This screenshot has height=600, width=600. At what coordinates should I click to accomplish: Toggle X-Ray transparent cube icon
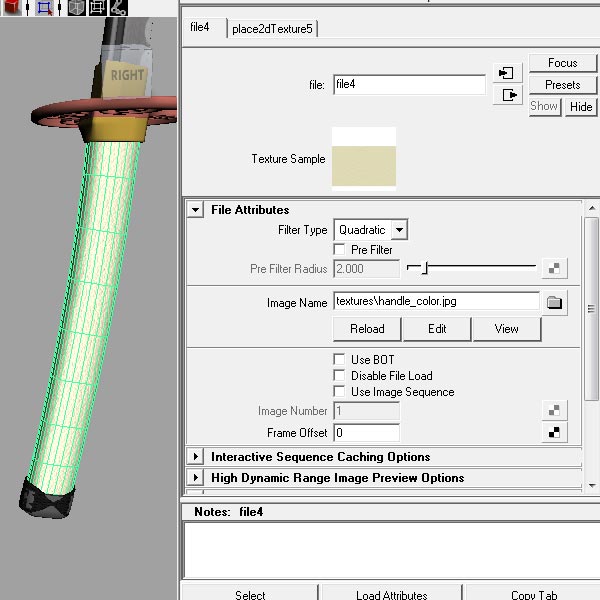(77, 7)
